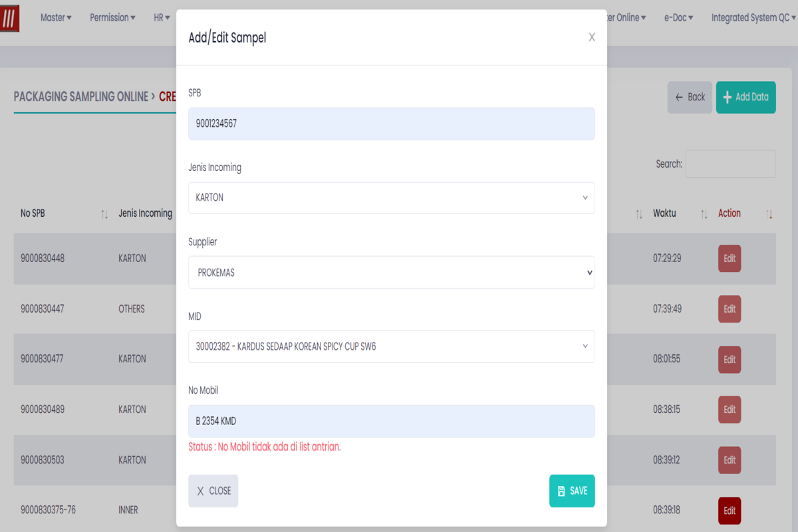
Task: Open the MID dropdown selector
Action: click(391, 346)
